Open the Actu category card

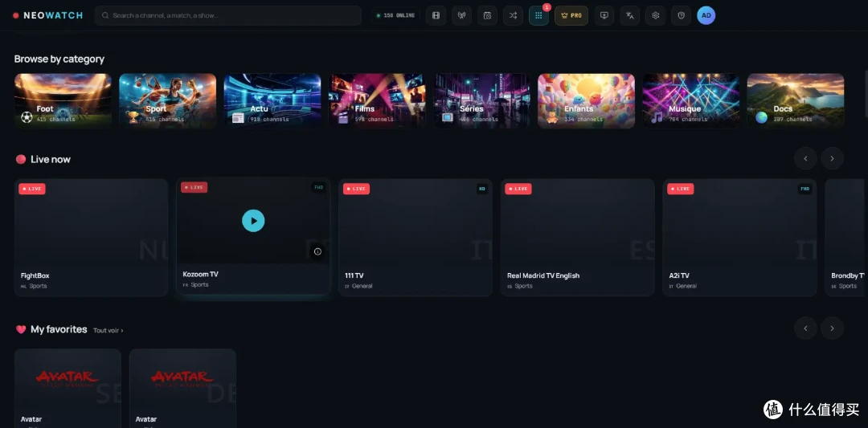[x=272, y=101]
